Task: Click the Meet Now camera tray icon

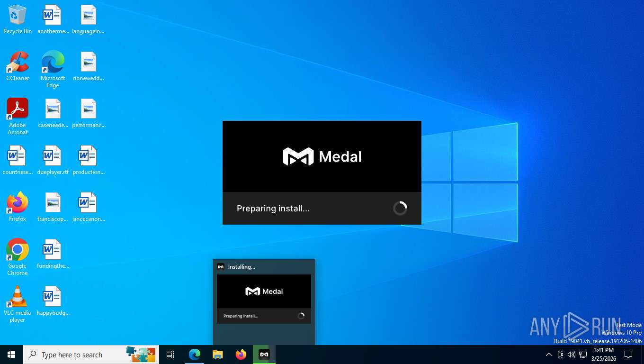Action: [560, 354]
